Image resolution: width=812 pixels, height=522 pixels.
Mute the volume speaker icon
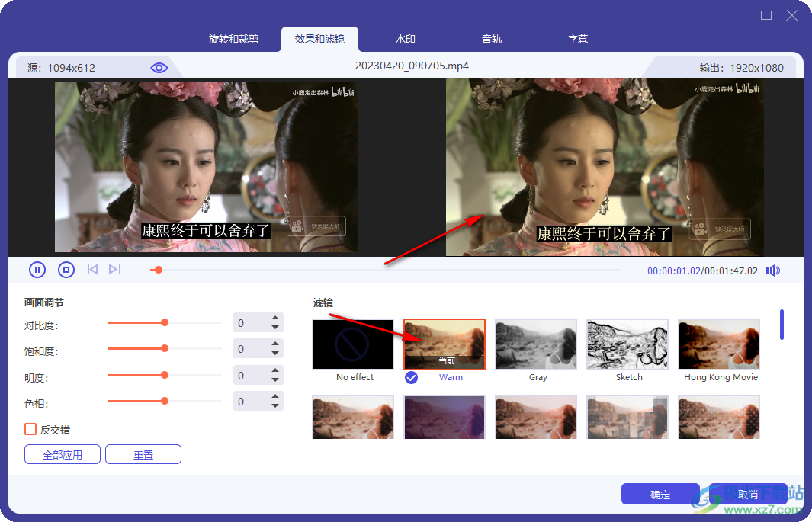click(773, 271)
